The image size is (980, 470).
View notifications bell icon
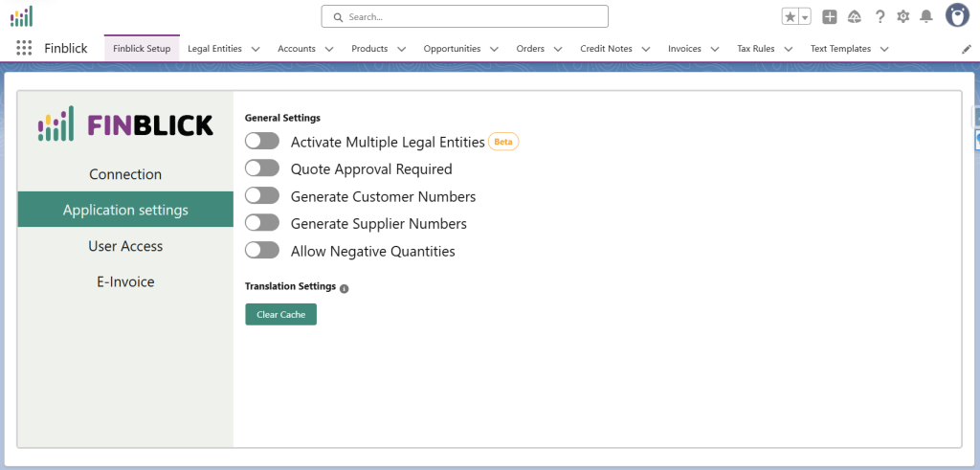pyautogui.click(x=925, y=16)
